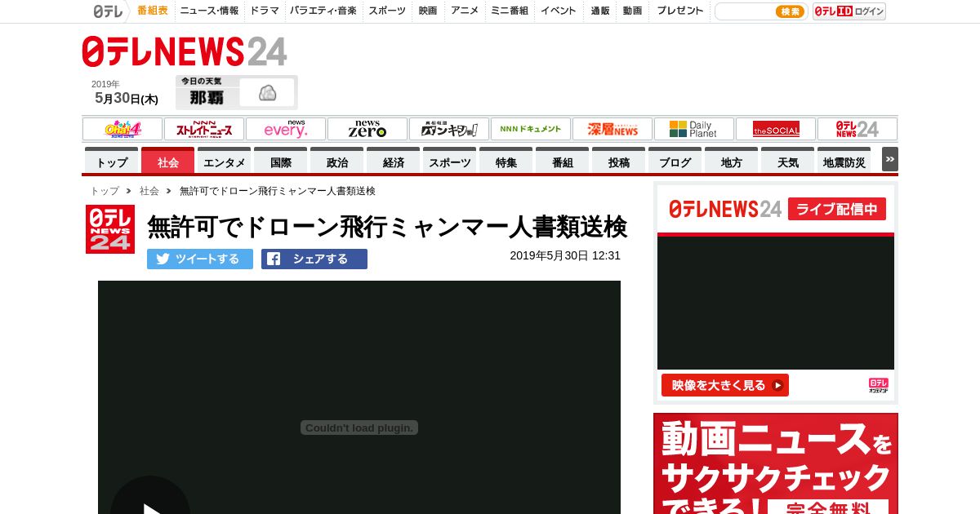Image resolution: width=980 pixels, height=514 pixels.
Task: Open the 通販 menu item
Action: click(x=600, y=11)
